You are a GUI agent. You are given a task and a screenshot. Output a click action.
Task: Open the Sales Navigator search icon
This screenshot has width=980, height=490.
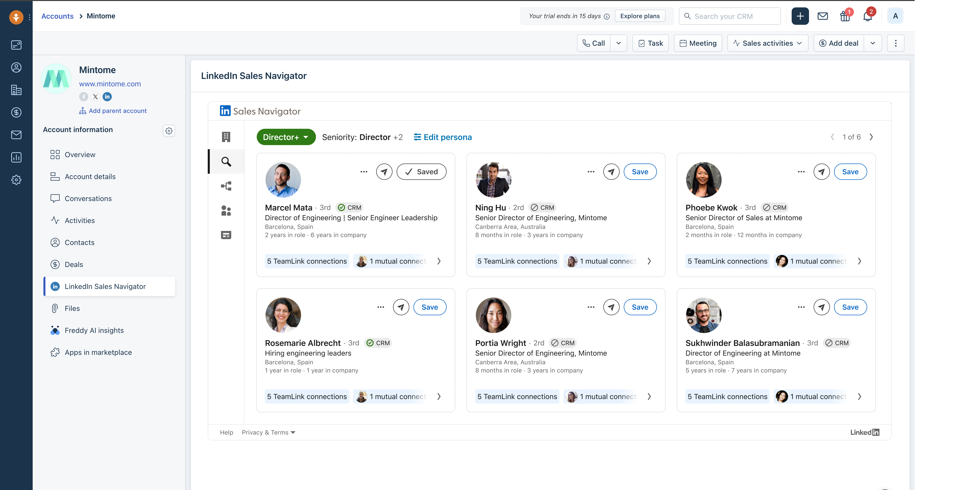226,162
